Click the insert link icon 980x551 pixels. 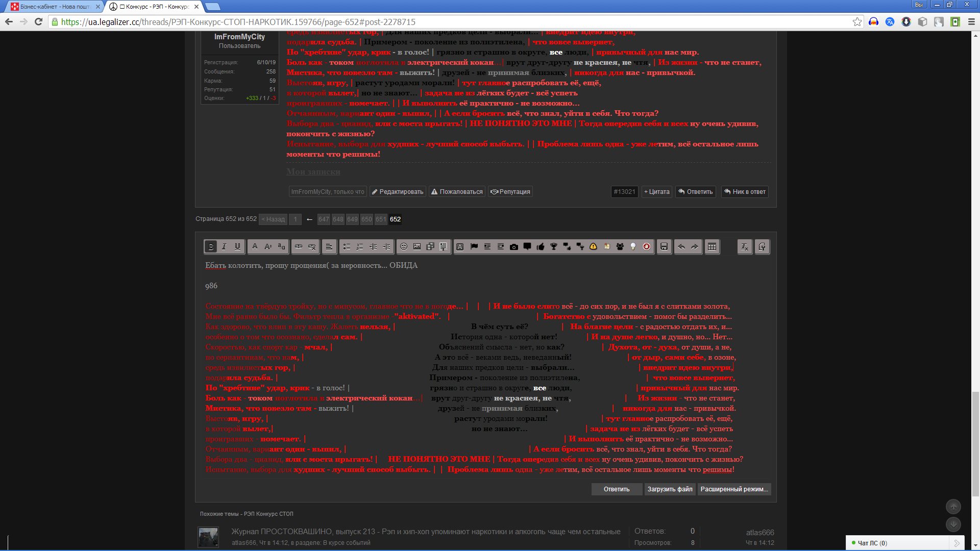tap(299, 247)
